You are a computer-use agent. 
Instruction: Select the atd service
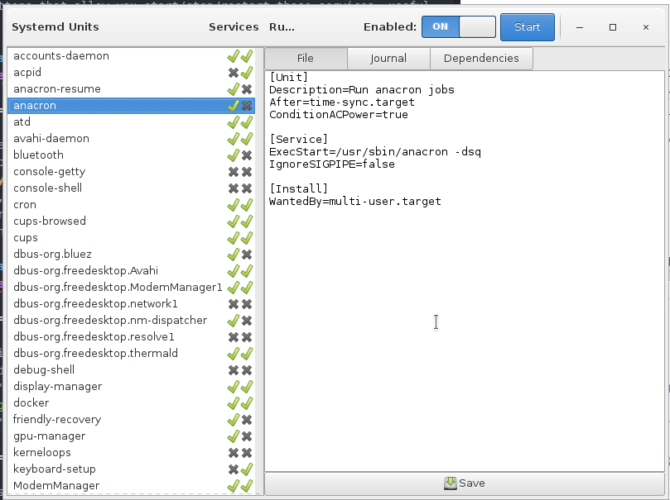[x=131, y=122]
